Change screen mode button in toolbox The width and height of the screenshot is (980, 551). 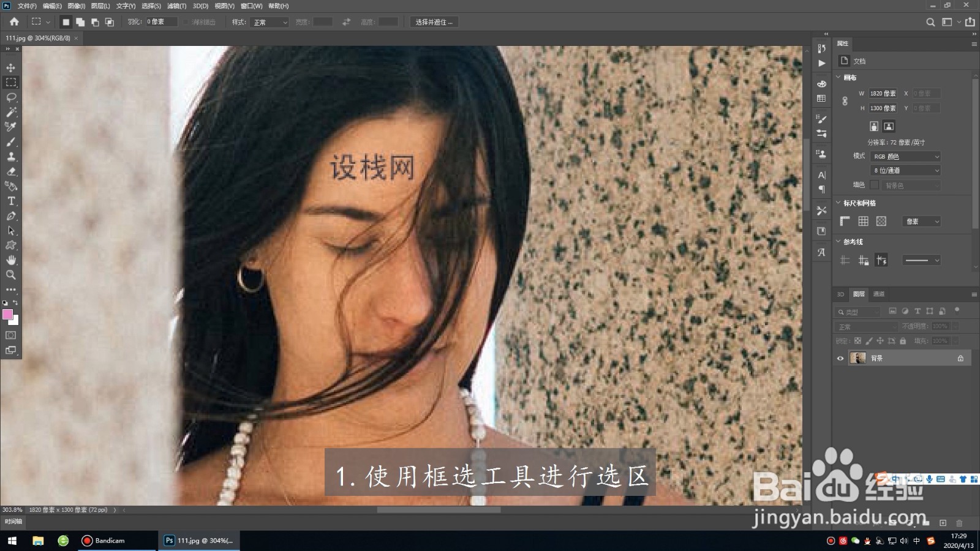coord(11,350)
